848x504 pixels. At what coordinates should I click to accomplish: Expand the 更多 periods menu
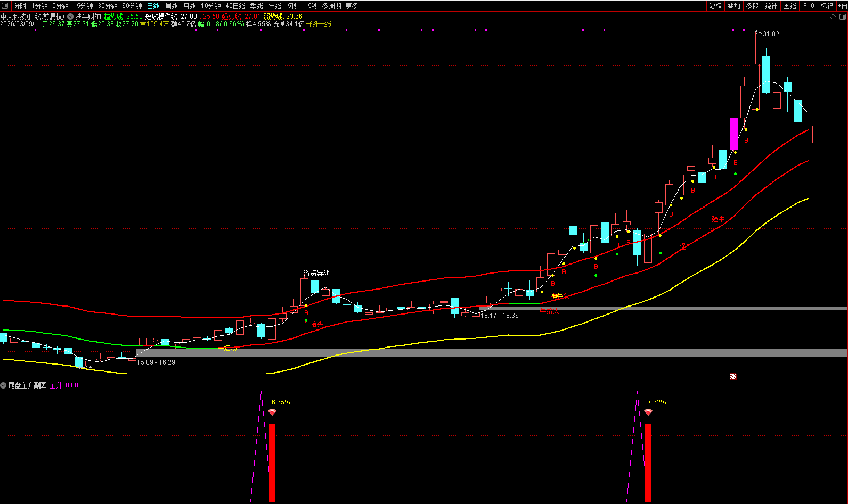pyautogui.click(x=354, y=6)
